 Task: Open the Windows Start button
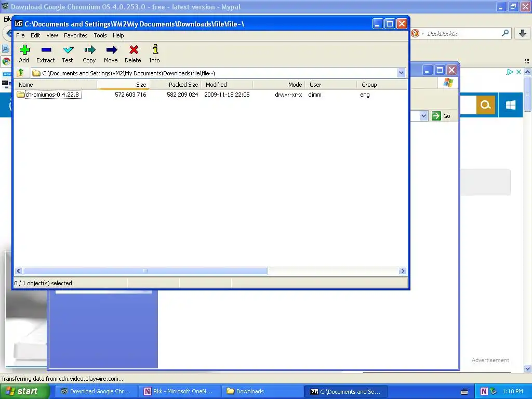(x=24, y=391)
